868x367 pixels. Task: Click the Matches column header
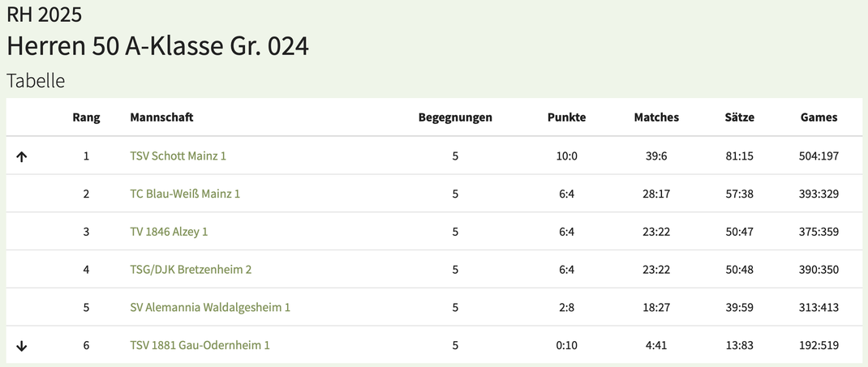656,117
